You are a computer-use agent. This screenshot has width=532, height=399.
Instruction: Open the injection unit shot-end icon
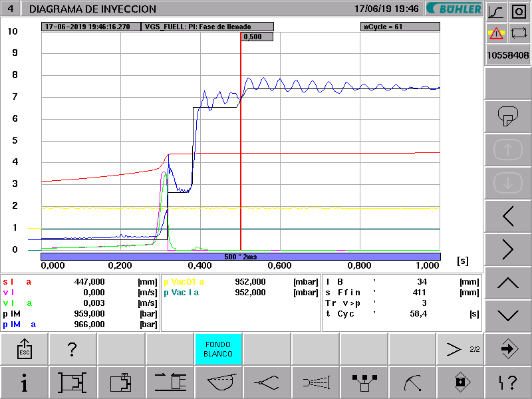click(x=170, y=383)
